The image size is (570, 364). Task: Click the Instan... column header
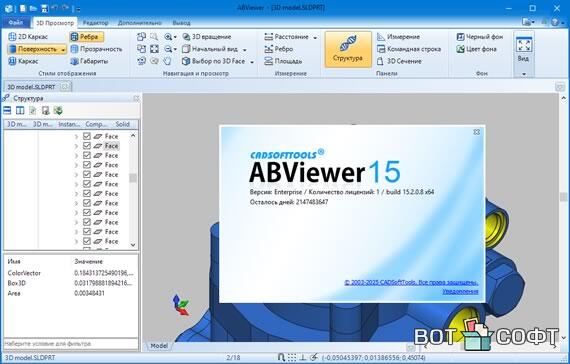[x=69, y=124]
